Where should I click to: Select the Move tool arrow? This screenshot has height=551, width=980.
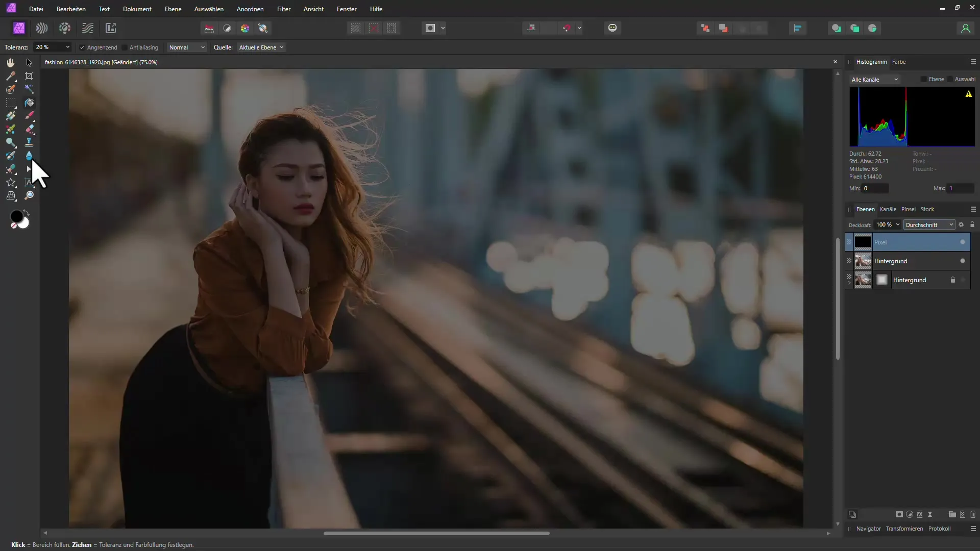click(x=29, y=62)
